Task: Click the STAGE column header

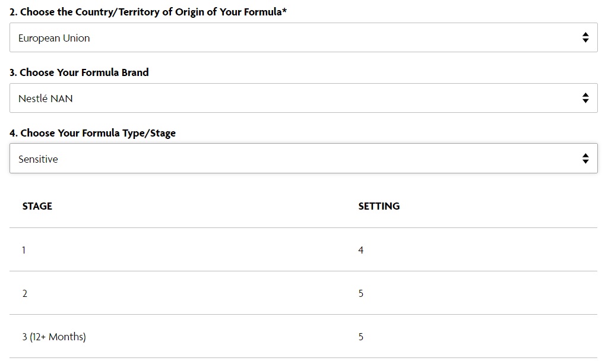Action: tap(37, 206)
